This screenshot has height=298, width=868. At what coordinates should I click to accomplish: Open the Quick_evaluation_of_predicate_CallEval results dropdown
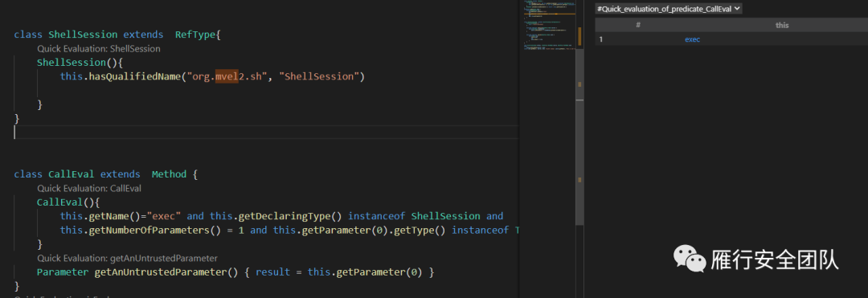[x=668, y=9]
